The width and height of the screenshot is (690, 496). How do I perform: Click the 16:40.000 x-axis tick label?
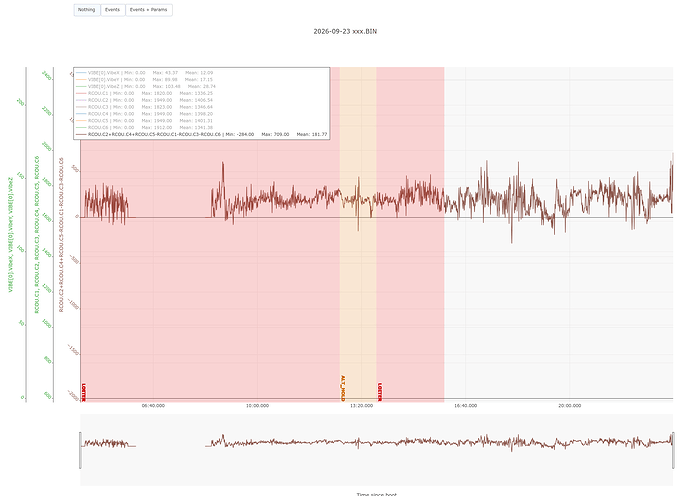point(466,406)
